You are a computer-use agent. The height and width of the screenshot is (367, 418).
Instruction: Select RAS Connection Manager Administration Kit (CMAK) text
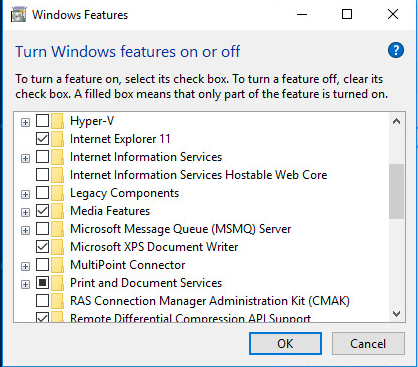click(210, 301)
